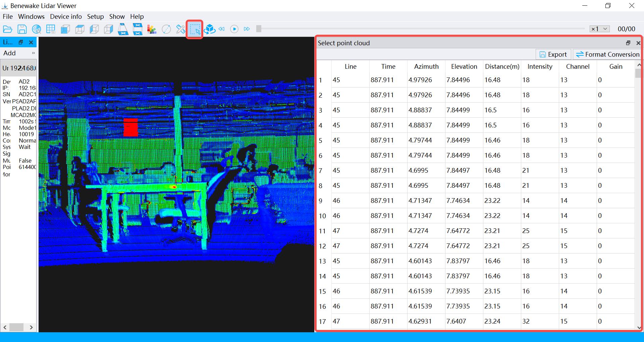Select row 9 in point table

476,201
